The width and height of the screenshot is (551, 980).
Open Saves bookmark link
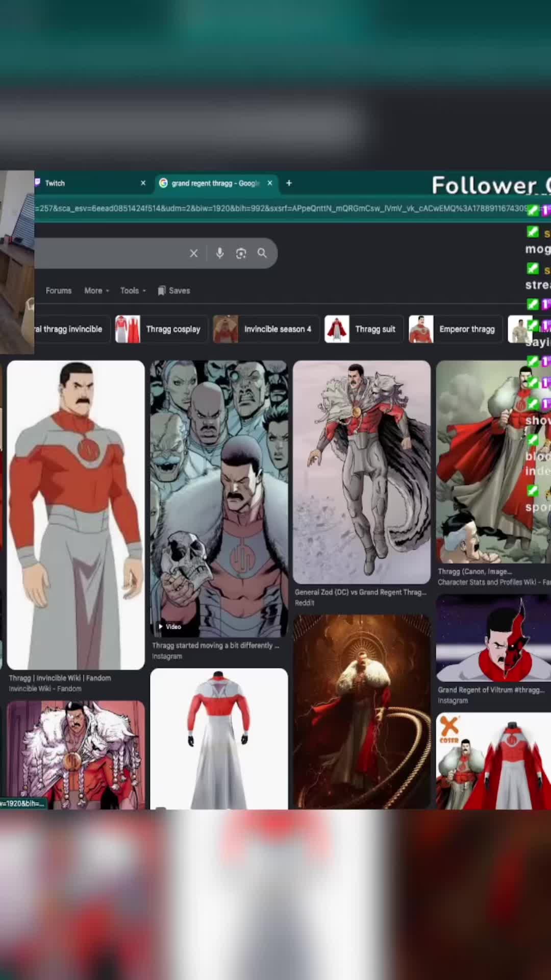coord(174,290)
